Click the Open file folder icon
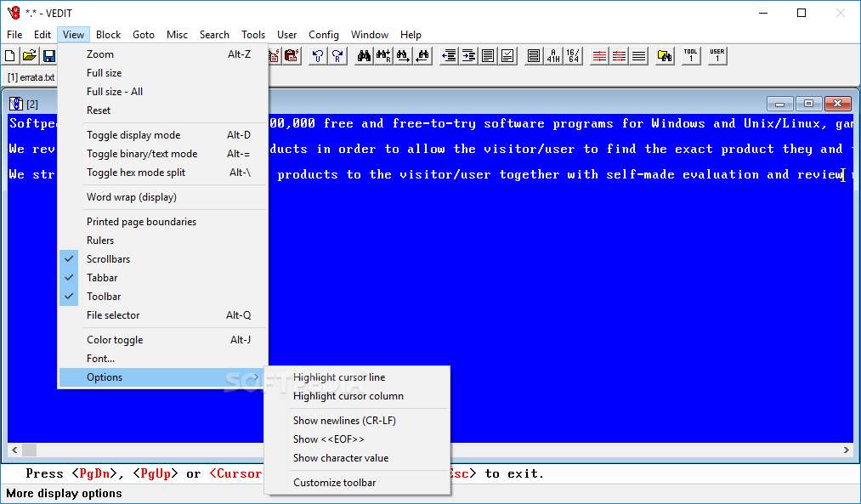This screenshot has width=861, height=504. 30,55
